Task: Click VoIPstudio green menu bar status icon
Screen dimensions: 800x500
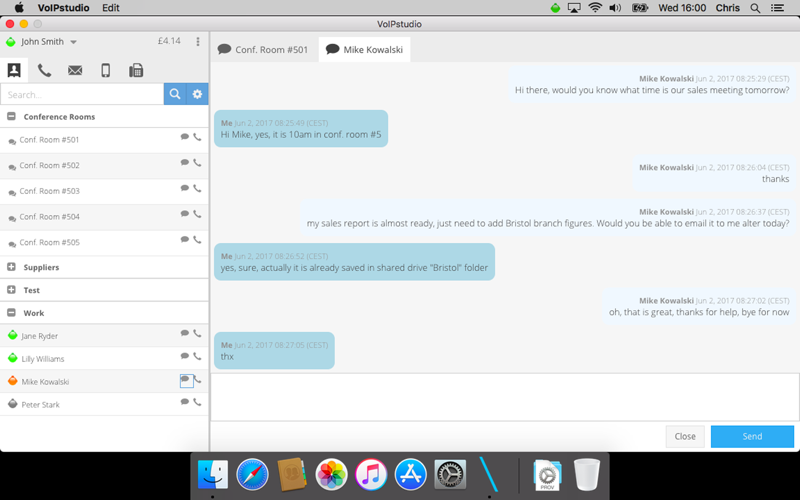Action: (x=555, y=8)
